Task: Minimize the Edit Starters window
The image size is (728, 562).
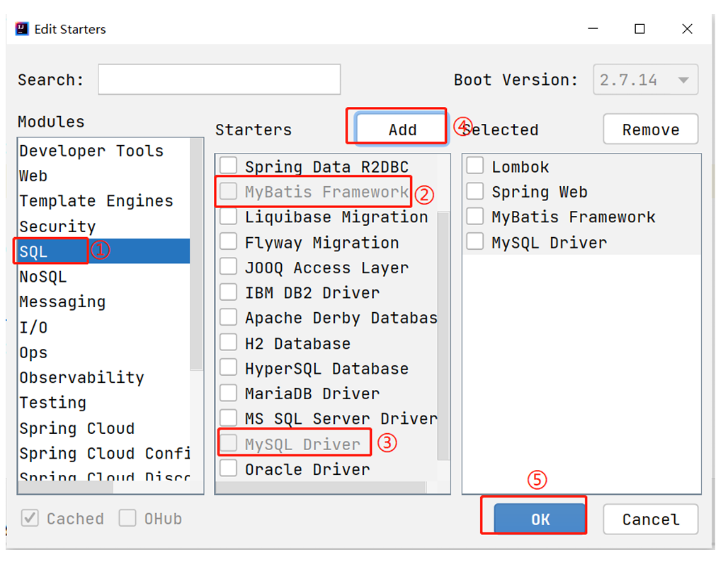Action: 593,29
